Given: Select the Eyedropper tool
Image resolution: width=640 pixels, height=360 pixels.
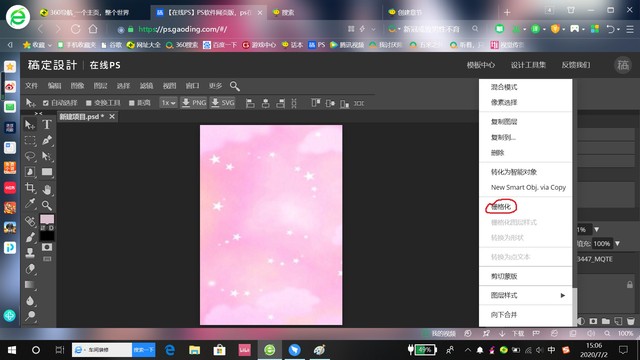Looking at the screenshot, I should click(30, 204).
